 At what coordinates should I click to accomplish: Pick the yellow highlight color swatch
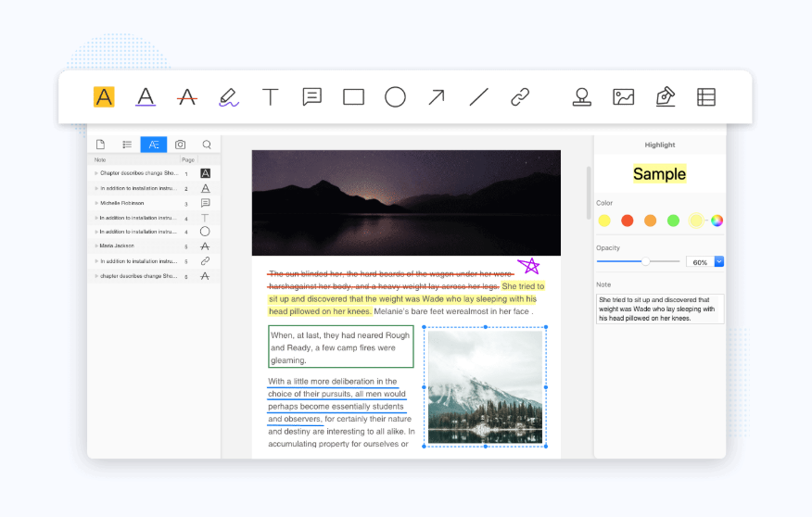pyautogui.click(x=604, y=221)
